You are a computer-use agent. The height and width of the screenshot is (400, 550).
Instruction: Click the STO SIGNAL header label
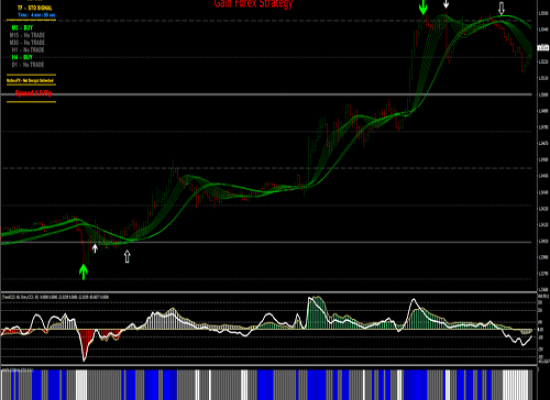pos(35,8)
